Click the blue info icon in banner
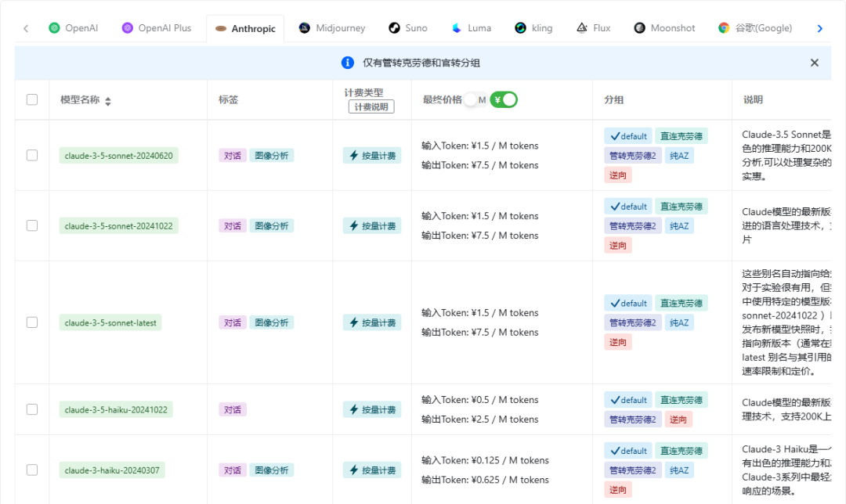 pos(347,63)
